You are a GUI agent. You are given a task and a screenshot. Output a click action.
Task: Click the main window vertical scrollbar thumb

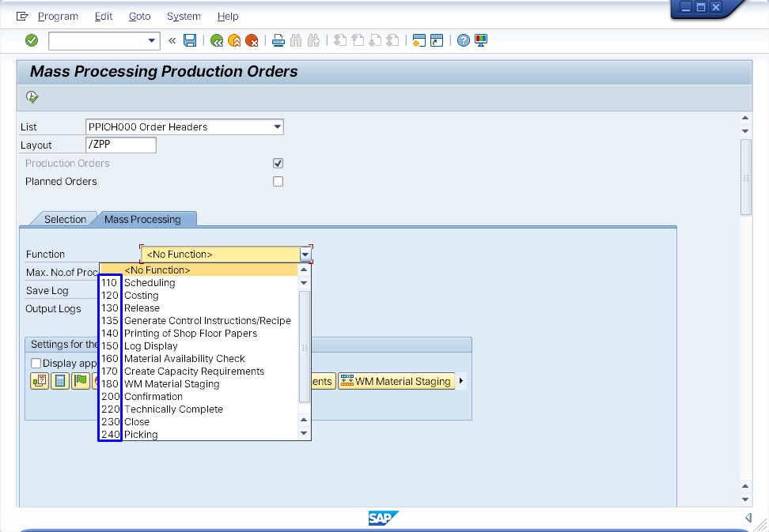(x=746, y=177)
